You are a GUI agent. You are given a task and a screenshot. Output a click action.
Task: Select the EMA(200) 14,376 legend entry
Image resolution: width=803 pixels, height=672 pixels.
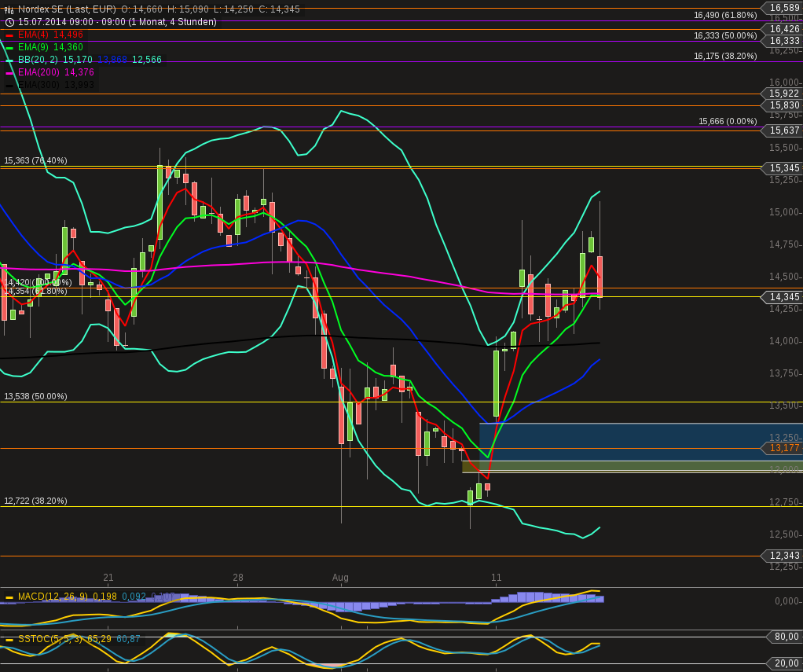pos(56,72)
